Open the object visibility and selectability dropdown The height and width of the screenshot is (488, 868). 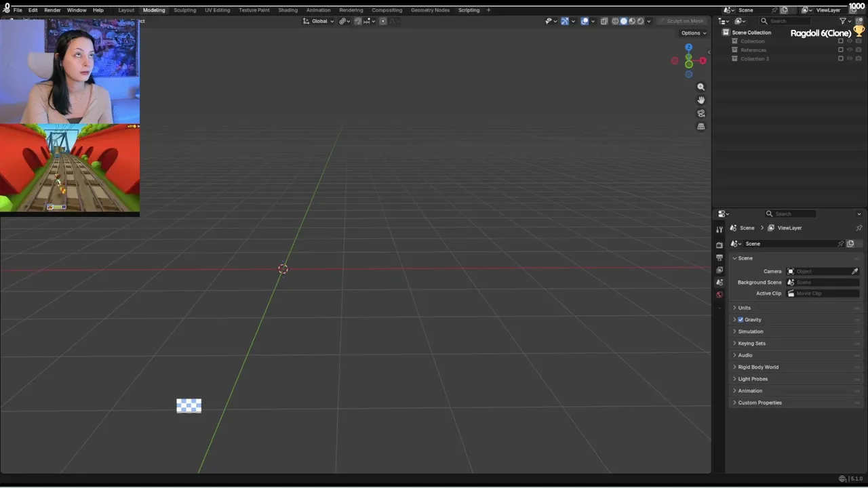pyautogui.click(x=550, y=21)
